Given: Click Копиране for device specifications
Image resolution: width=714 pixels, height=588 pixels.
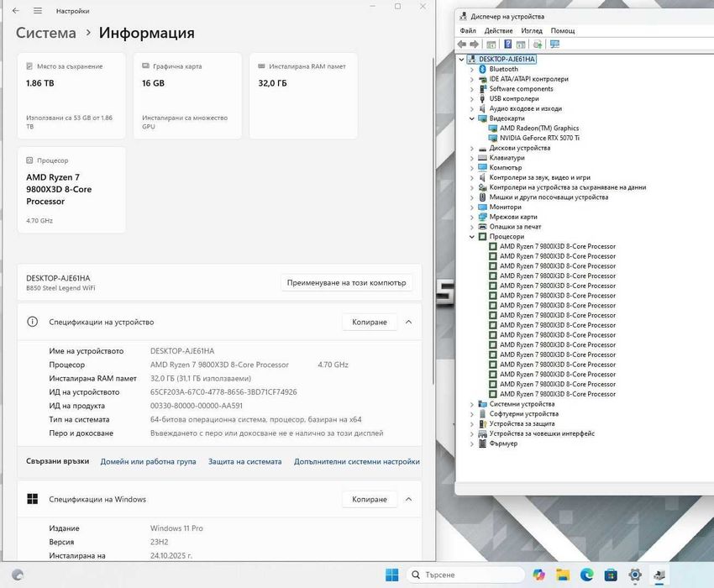Looking at the screenshot, I should (370, 322).
